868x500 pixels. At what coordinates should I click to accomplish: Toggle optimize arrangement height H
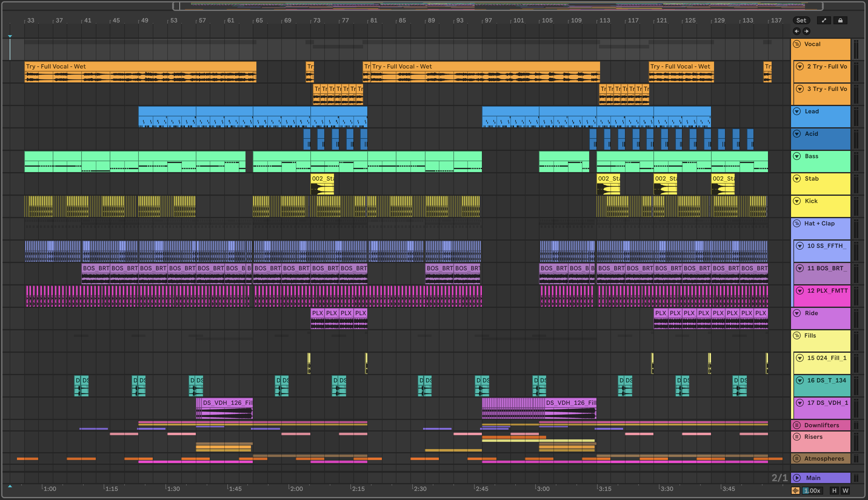[x=834, y=490]
